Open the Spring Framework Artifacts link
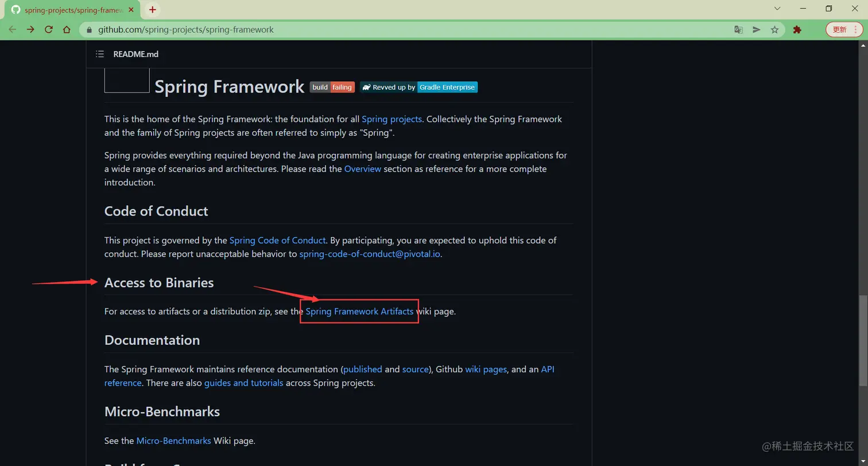 (359, 311)
